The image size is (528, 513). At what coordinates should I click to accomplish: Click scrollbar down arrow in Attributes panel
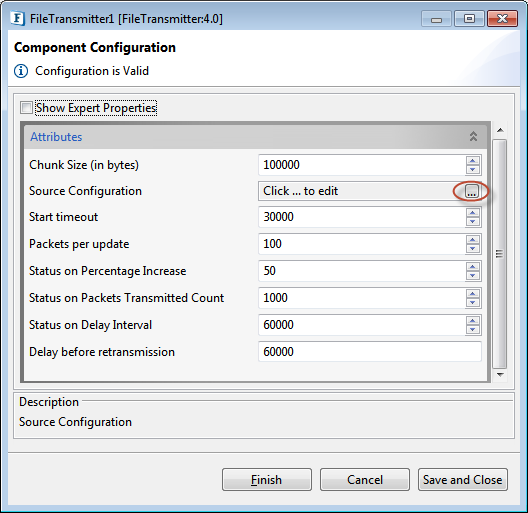click(500, 375)
